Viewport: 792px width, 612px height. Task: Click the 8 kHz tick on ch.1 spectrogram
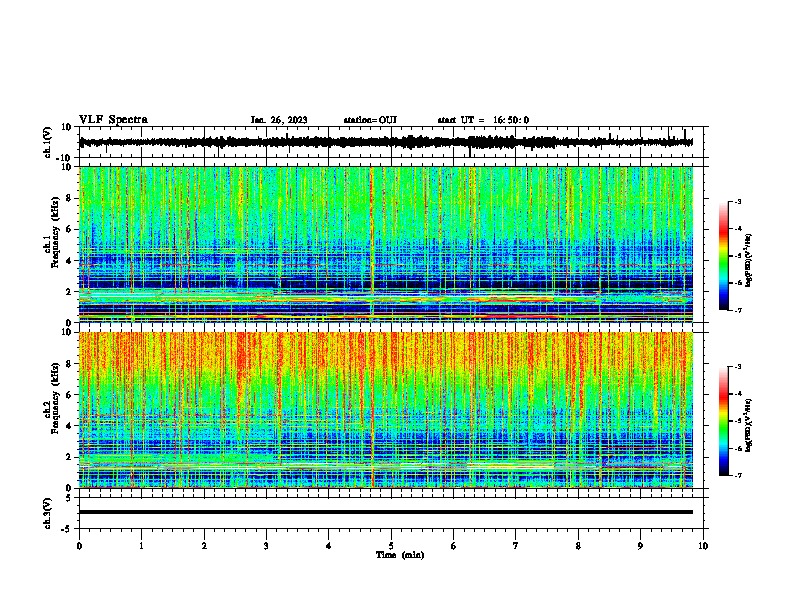[70, 198]
